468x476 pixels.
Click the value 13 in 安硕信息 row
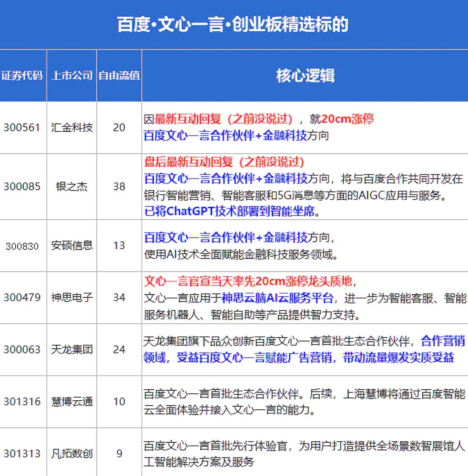pyautogui.click(x=119, y=246)
